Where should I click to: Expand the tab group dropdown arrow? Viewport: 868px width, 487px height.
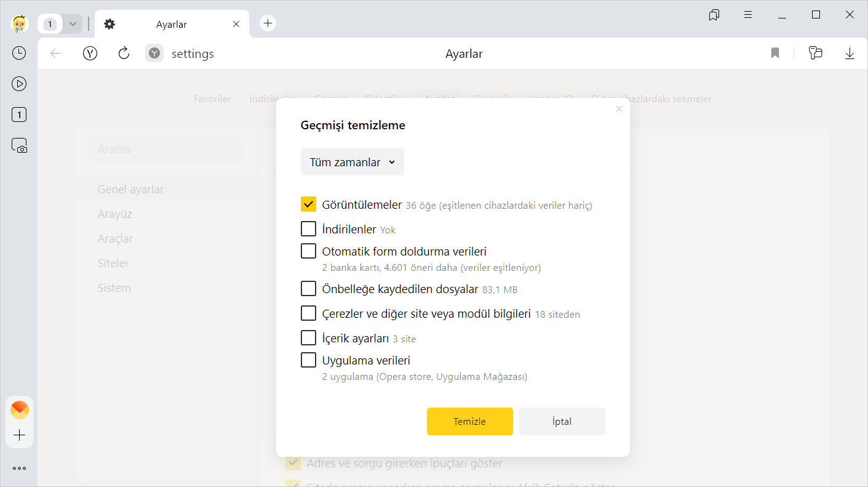point(73,24)
